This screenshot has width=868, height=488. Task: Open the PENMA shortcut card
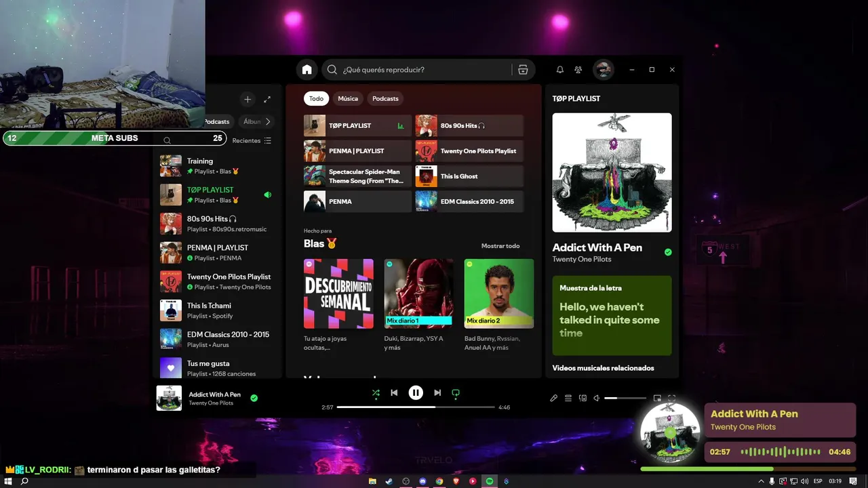pos(357,201)
